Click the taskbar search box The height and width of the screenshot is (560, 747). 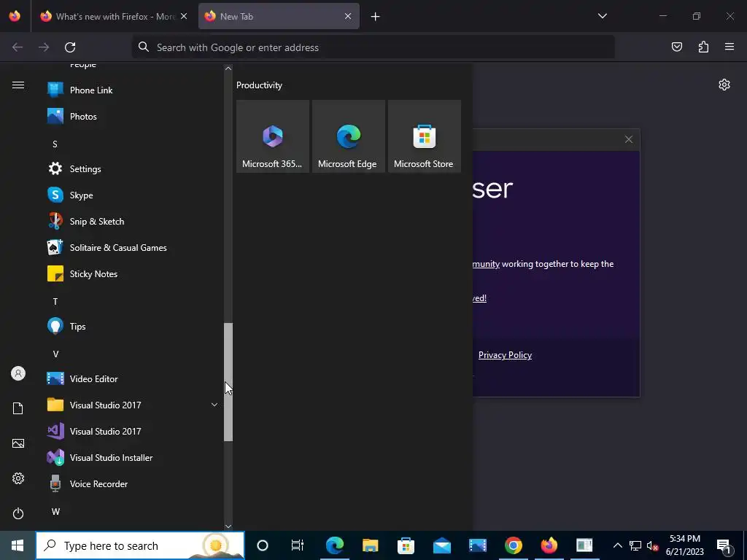click(140, 545)
